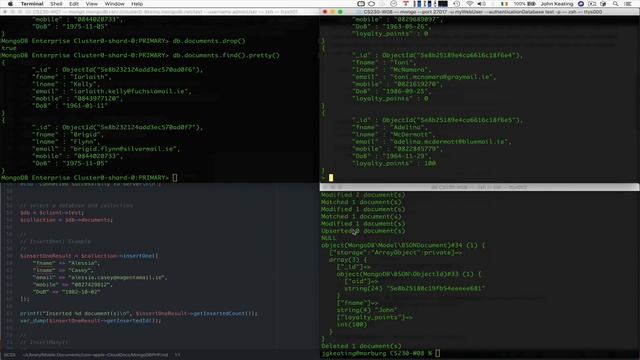Click the "Toni" fname value in mongo window
Viewport: 640px width, 360px height.
(x=403, y=62)
